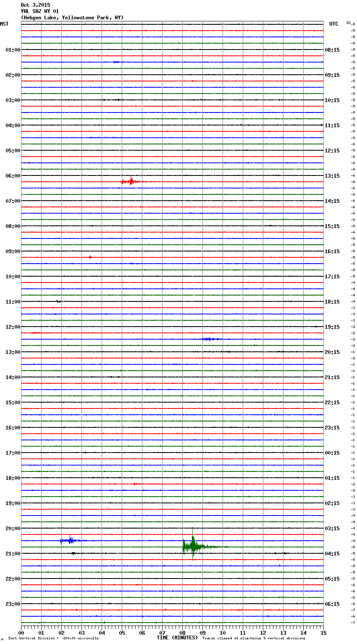Screen dimensions: 357x644
Task: Click the small red spike on the 09:15 trace
Action: [x=90, y=257]
